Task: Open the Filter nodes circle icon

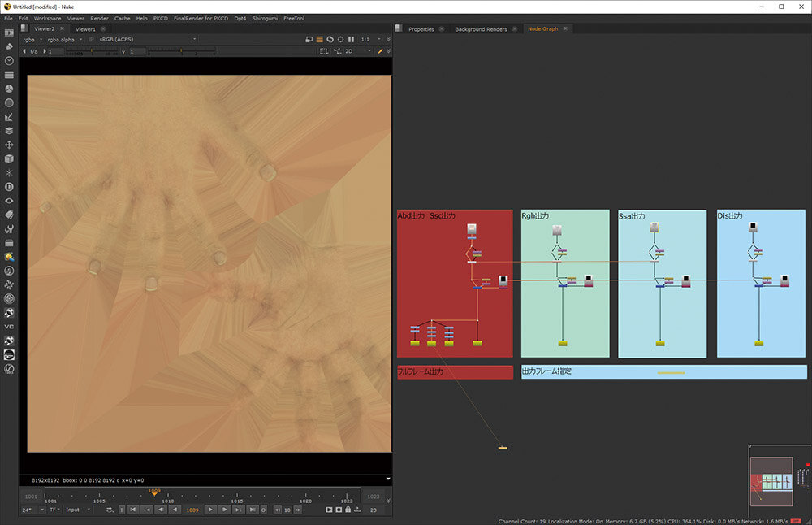Action: point(9,102)
